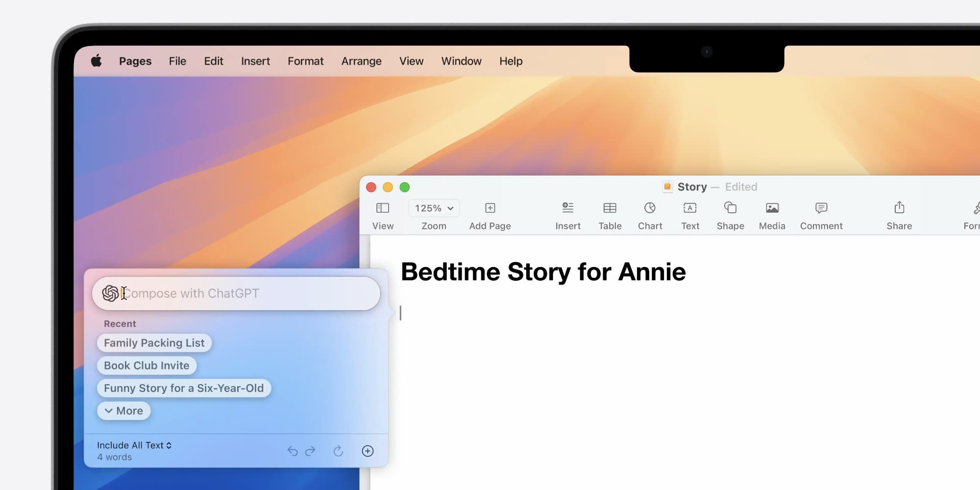980x490 pixels.
Task: Insert a Table into the document
Action: click(610, 215)
